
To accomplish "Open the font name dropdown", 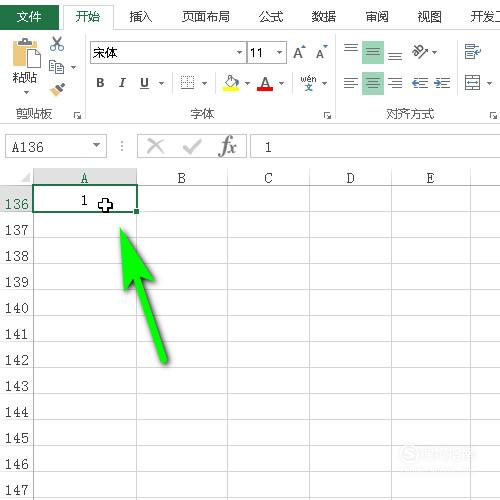I will [x=239, y=52].
